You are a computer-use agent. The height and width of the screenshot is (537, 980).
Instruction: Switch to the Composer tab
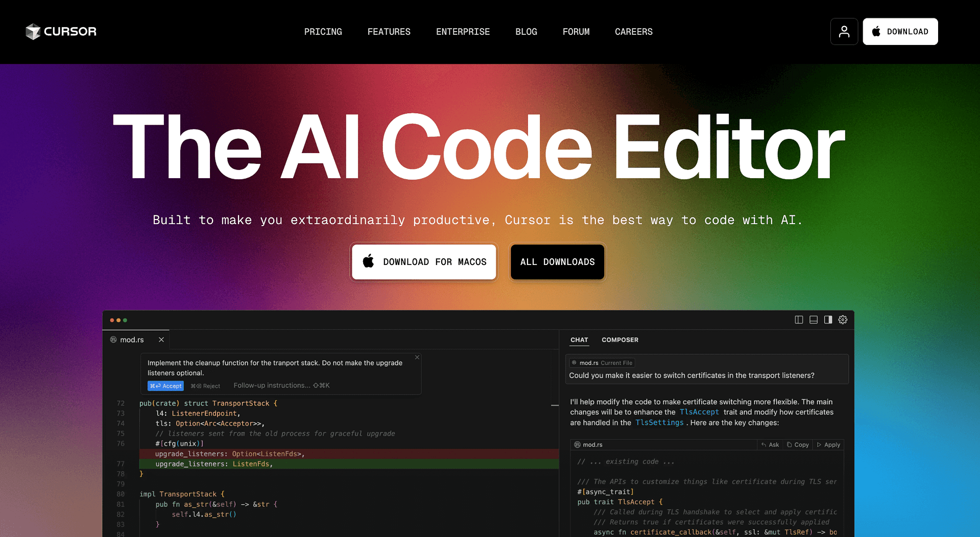619,340
